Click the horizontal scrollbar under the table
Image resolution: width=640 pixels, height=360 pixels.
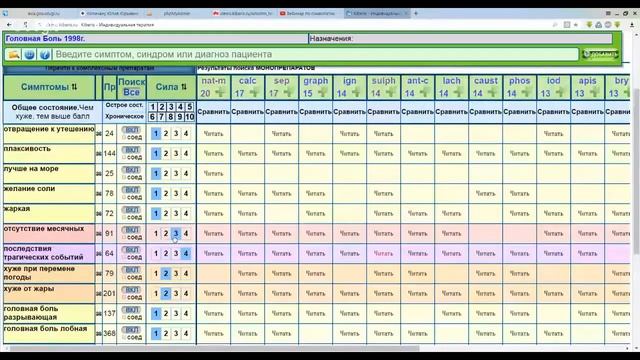(214, 349)
